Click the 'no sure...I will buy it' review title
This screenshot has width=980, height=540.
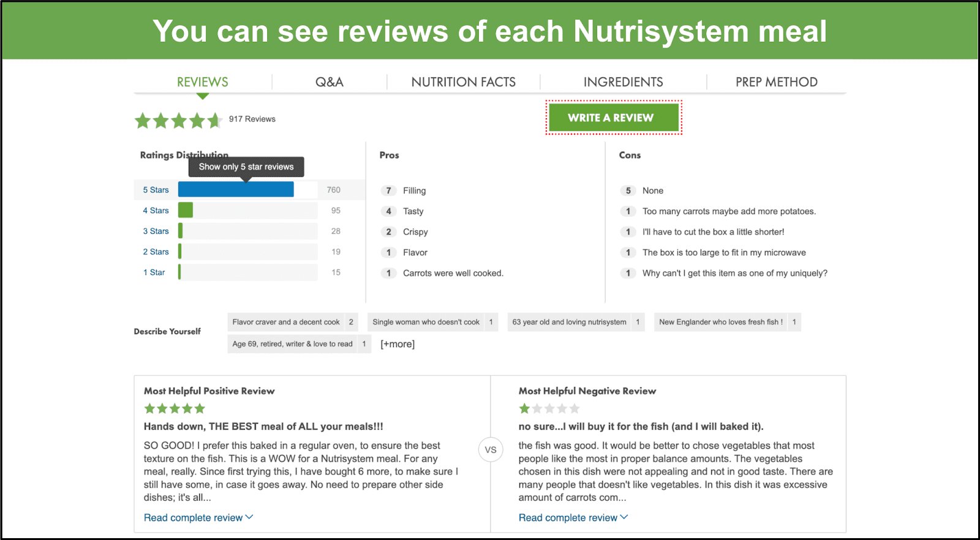(x=641, y=427)
